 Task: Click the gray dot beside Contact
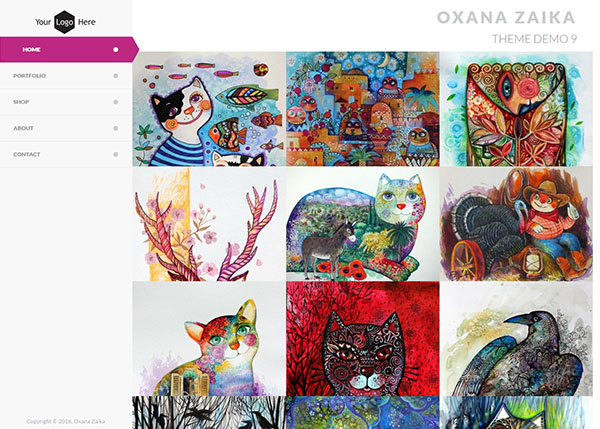116,154
